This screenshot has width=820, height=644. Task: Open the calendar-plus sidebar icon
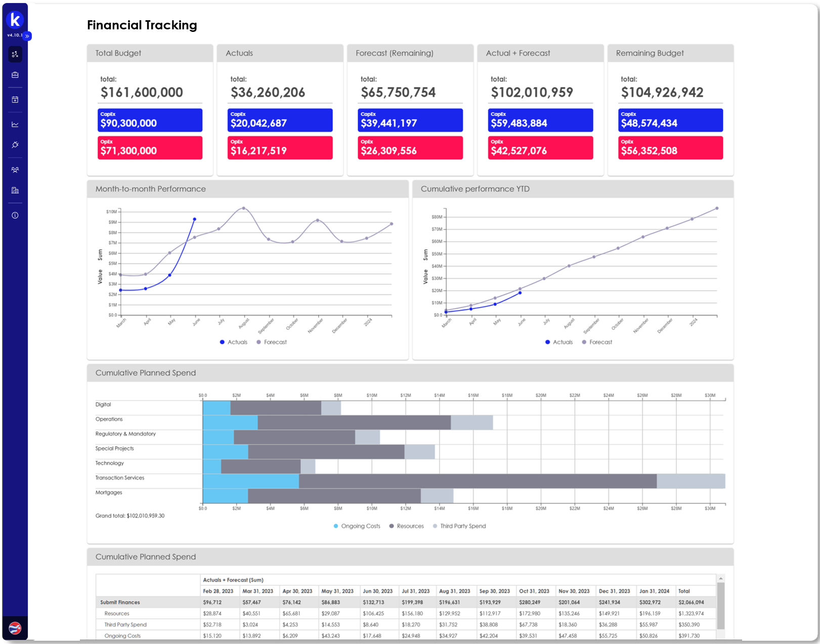point(15,100)
